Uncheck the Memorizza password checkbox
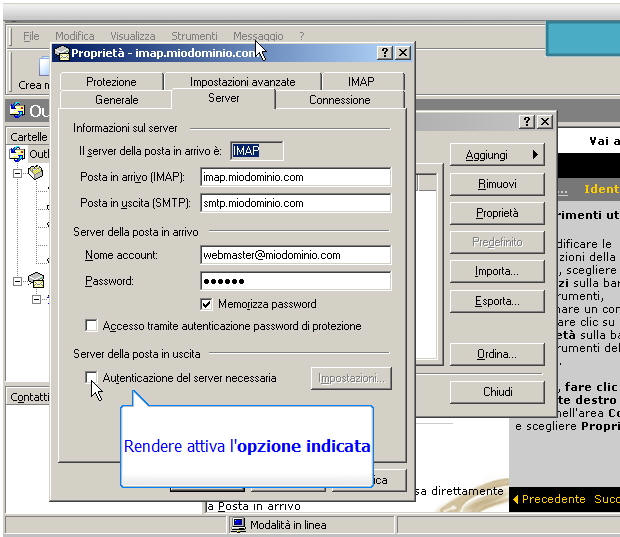620x537 pixels. (207, 304)
